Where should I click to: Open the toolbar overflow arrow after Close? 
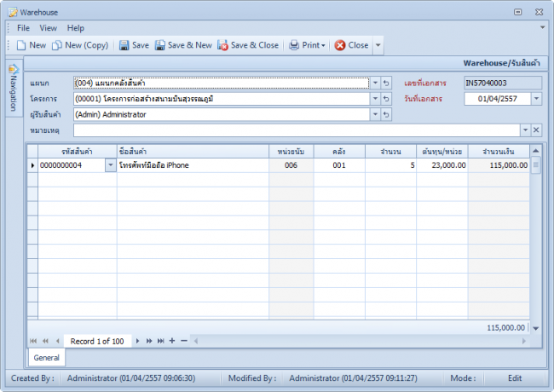pyautogui.click(x=378, y=45)
